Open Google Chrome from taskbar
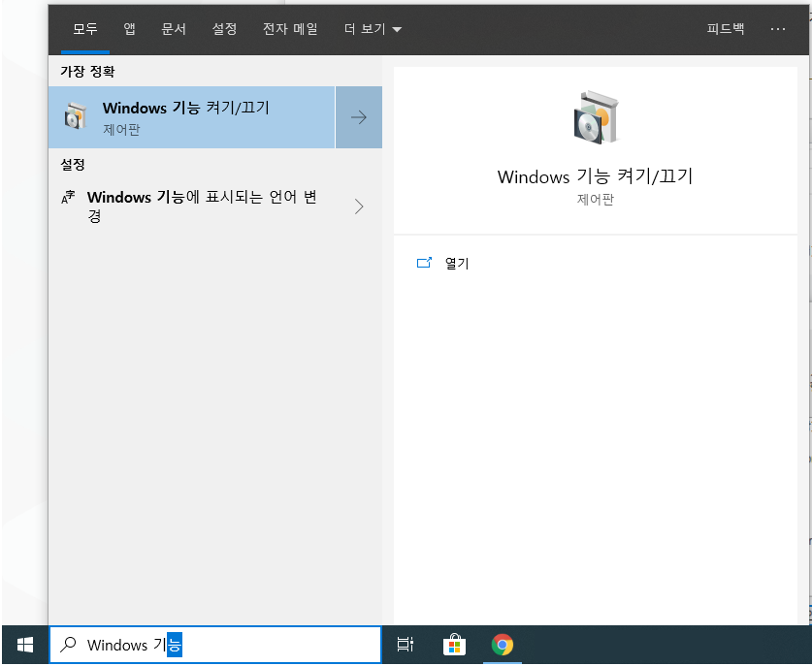Screen dimensions: 812x666 pyautogui.click(x=502, y=645)
